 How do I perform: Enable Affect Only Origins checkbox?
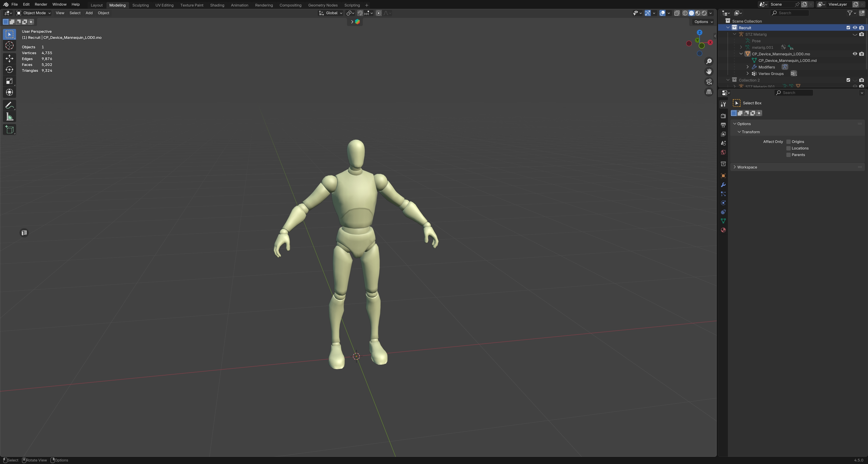click(x=788, y=142)
